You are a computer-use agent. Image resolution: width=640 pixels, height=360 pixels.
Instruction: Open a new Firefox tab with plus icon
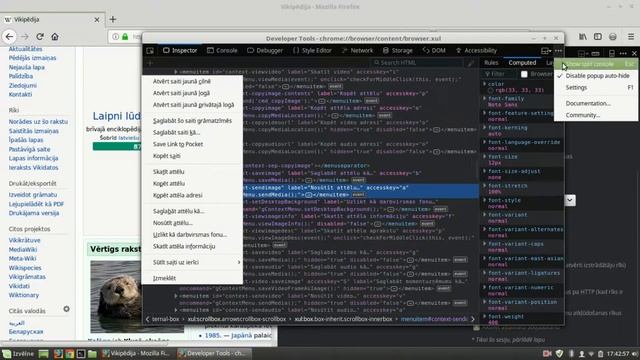click(x=113, y=19)
